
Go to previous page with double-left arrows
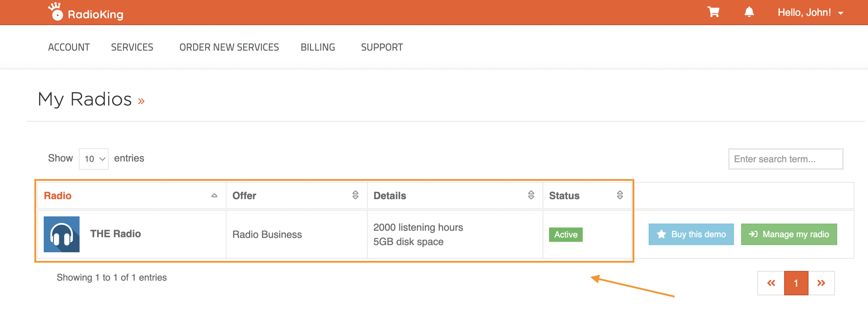click(x=771, y=283)
